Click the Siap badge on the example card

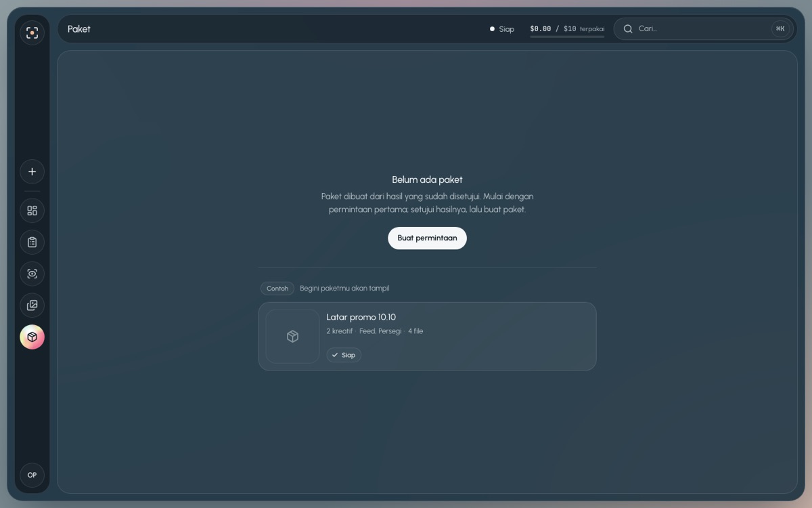point(344,355)
